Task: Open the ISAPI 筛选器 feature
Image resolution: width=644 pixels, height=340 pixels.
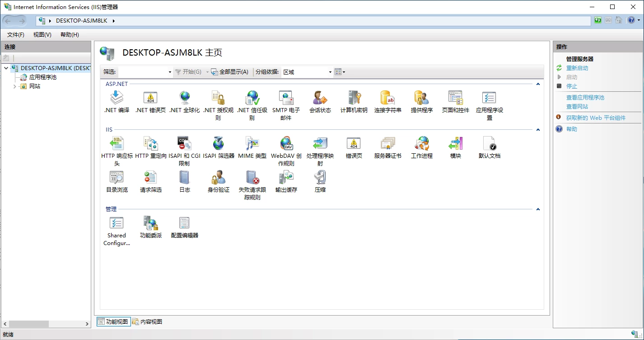Action: (218, 147)
